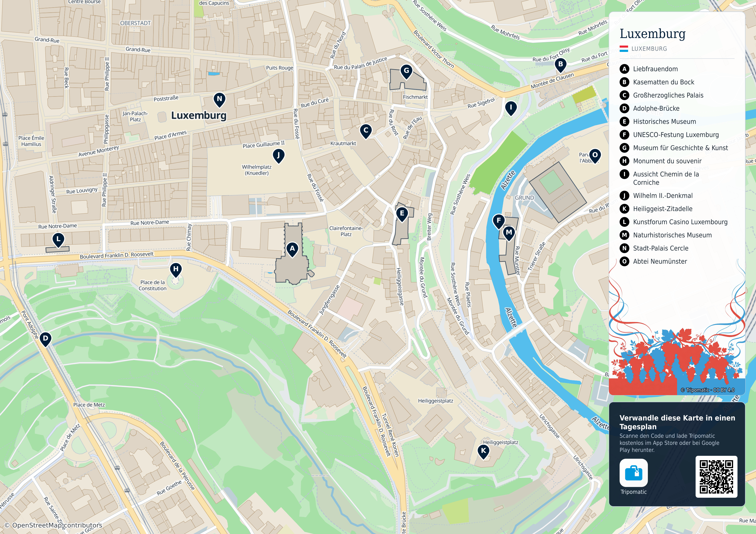Click the Krautmarkt map label

click(343, 143)
